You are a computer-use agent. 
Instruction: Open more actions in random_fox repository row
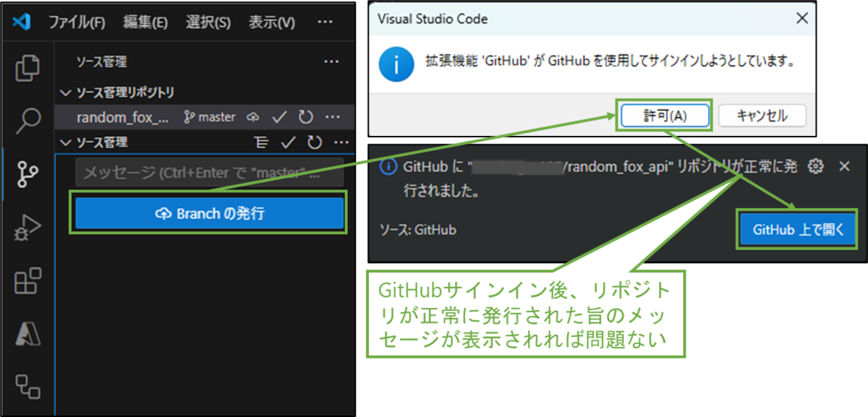pyautogui.click(x=332, y=116)
